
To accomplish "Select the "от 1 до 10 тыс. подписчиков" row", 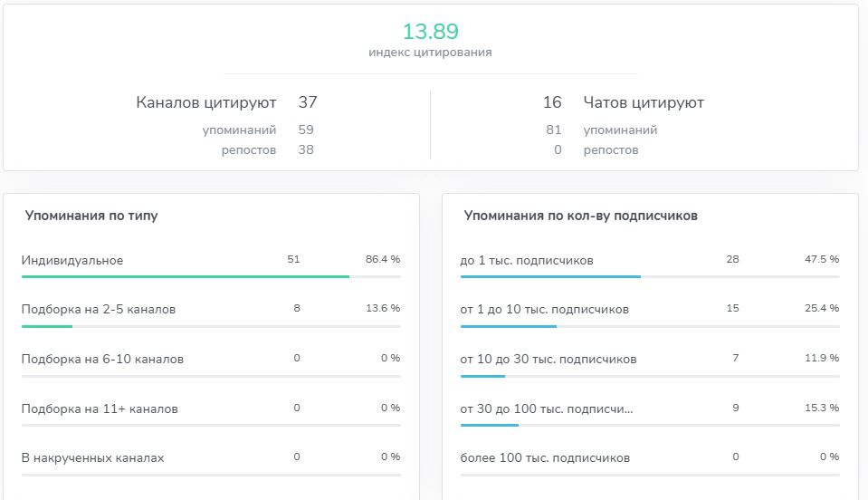I will click(544, 309).
